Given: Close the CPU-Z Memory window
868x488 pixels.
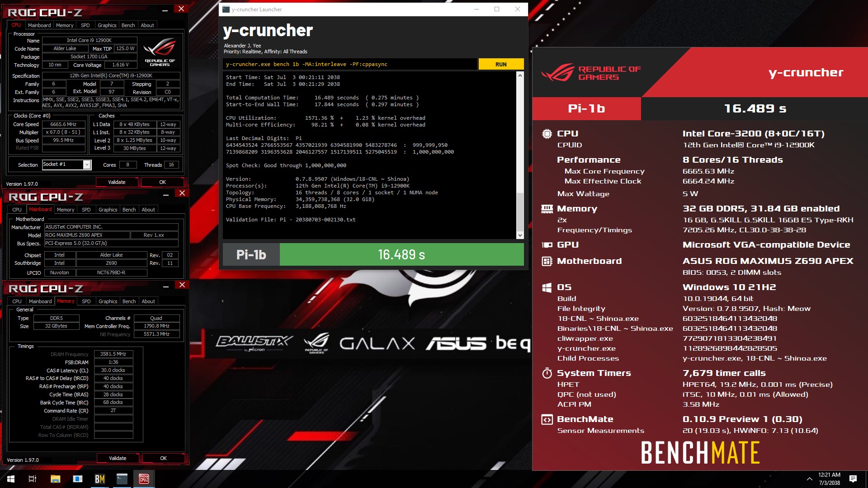Looking at the screenshot, I should [x=182, y=285].
